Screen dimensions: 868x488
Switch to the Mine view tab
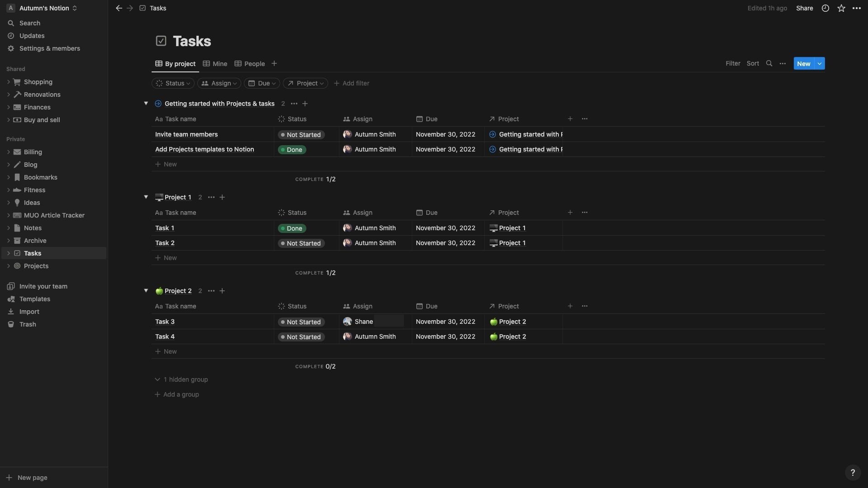(215, 64)
